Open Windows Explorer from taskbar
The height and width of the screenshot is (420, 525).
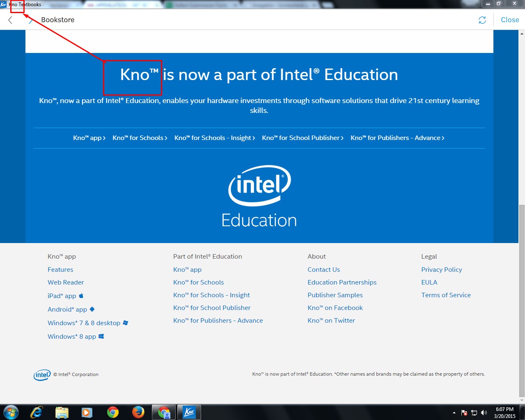click(x=62, y=412)
